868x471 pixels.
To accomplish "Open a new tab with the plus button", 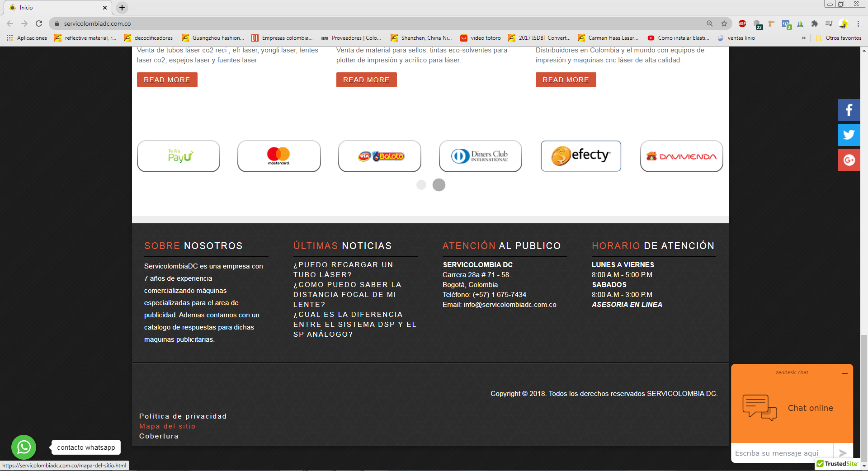I will click(122, 8).
